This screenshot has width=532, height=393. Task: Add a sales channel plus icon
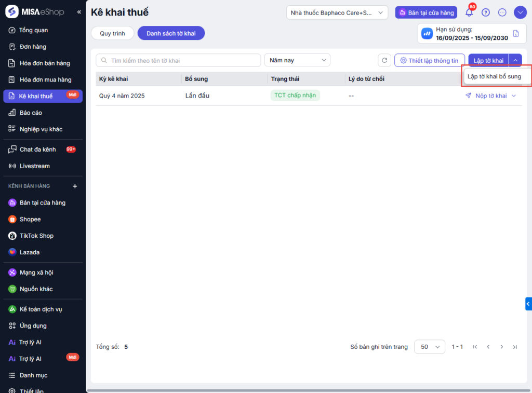point(75,186)
